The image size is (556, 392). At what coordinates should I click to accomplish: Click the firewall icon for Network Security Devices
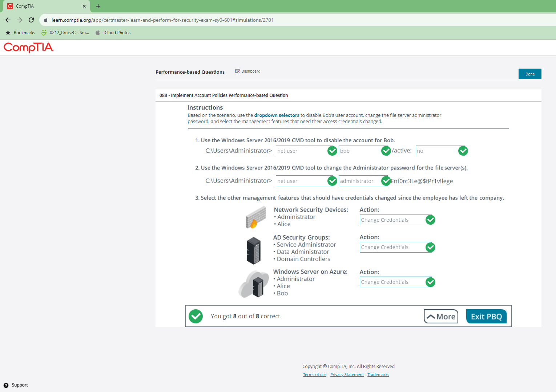click(256, 217)
